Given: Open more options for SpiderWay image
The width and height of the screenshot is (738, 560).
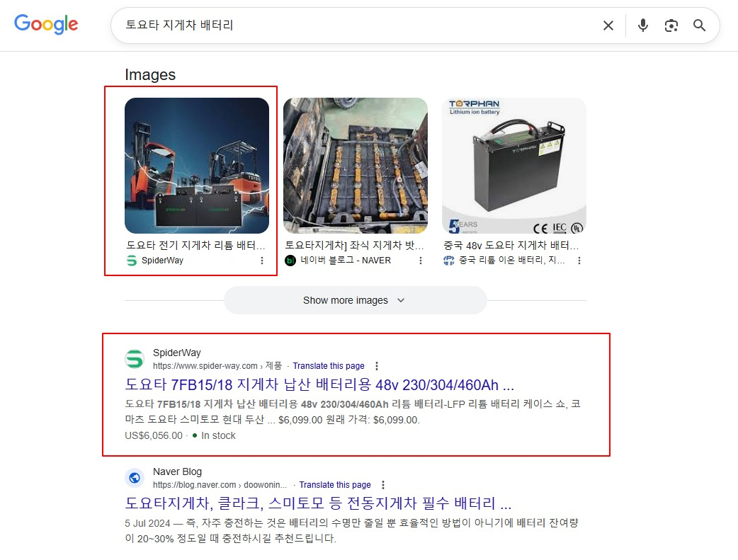Looking at the screenshot, I should click(262, 261).
